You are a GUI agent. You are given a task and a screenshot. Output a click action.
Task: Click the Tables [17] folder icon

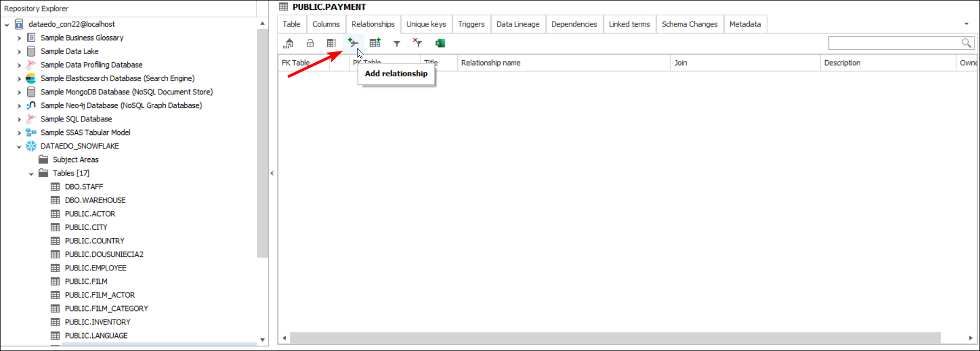tap(44, 173)
